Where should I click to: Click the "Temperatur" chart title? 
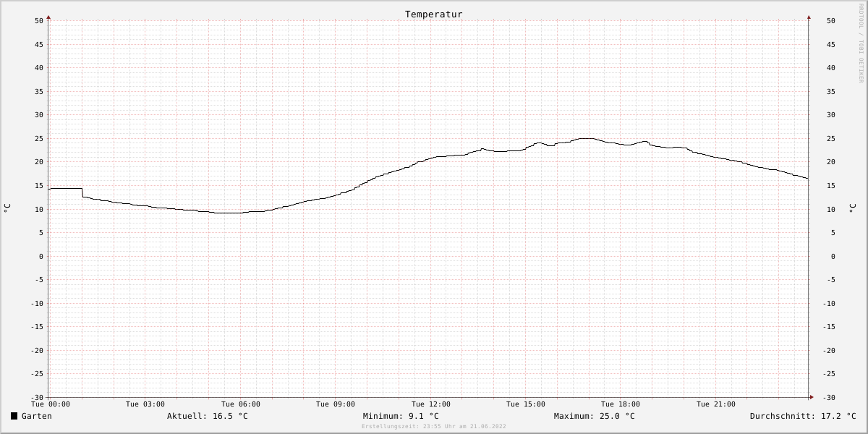pyautogui.click(x=434, y=14)
